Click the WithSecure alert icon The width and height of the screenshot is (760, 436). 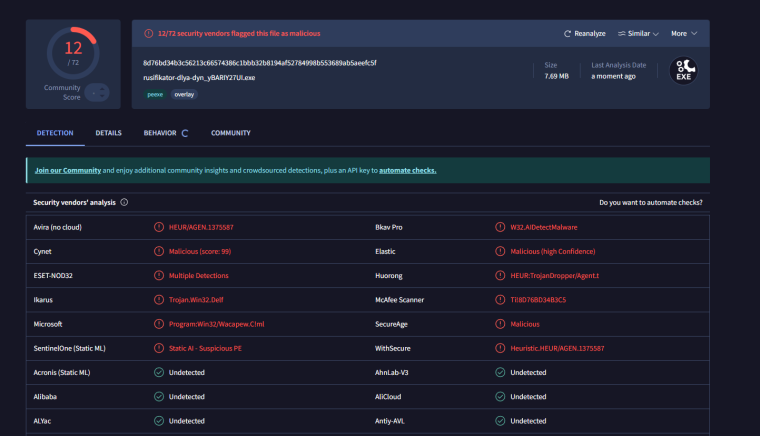[500, 348]
